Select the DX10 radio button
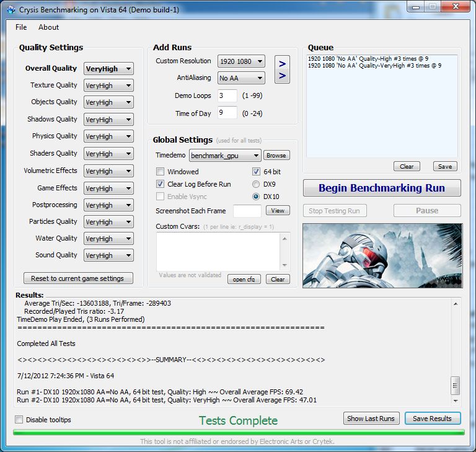476x452 pixels. (x=256, y=197)
